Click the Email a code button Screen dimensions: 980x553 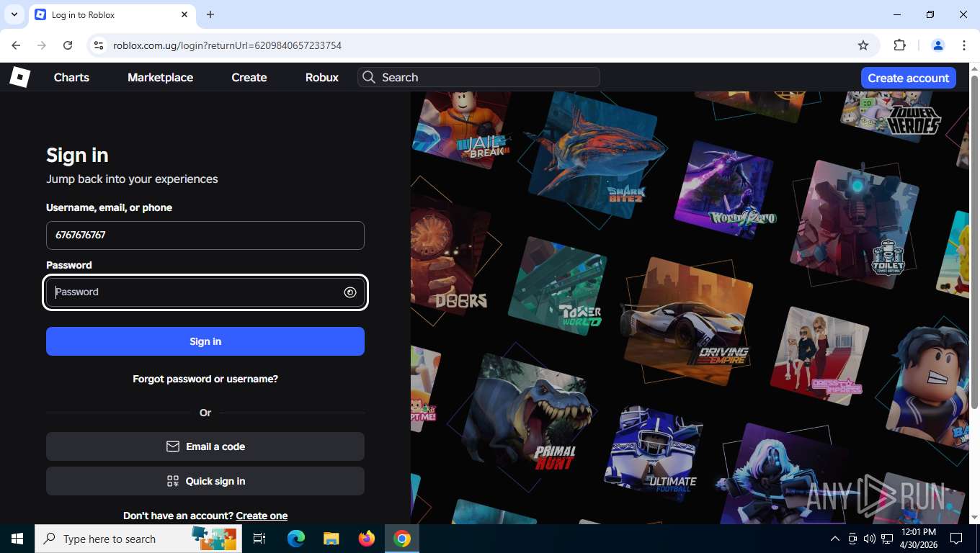(x=205, y=446)
